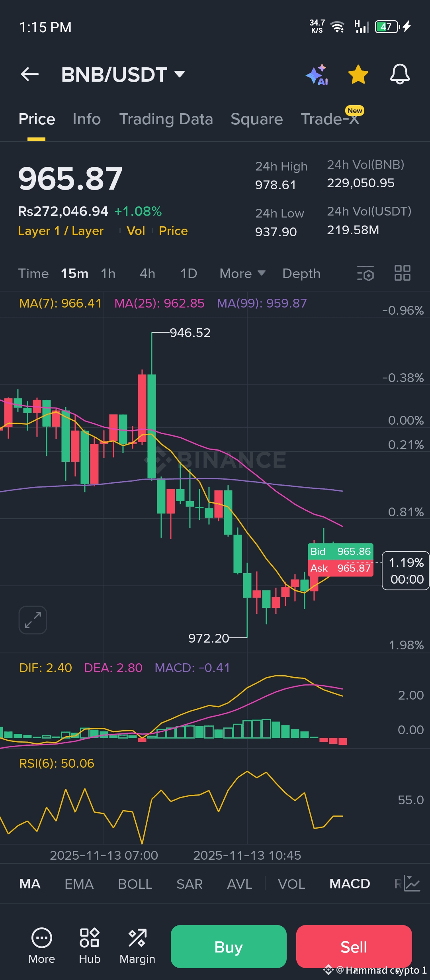Tap the MA(7): 966.41 readout

(61, 304)
